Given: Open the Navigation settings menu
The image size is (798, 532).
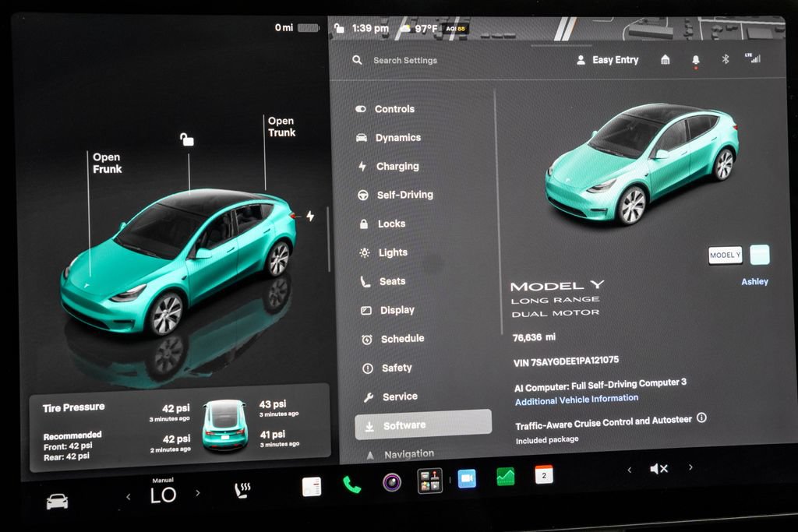Looking at the screenshot, I should pyautogui.click(x=400, y=454).
